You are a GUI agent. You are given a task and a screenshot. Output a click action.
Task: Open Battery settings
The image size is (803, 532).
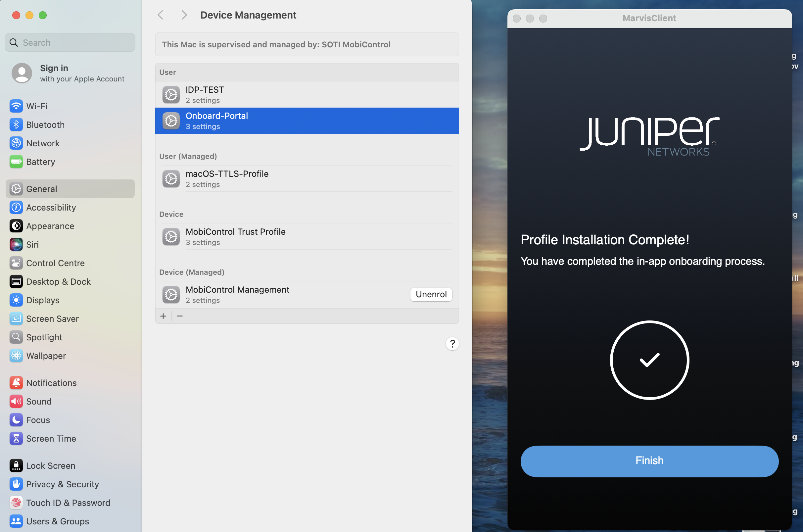coord(40,162)
